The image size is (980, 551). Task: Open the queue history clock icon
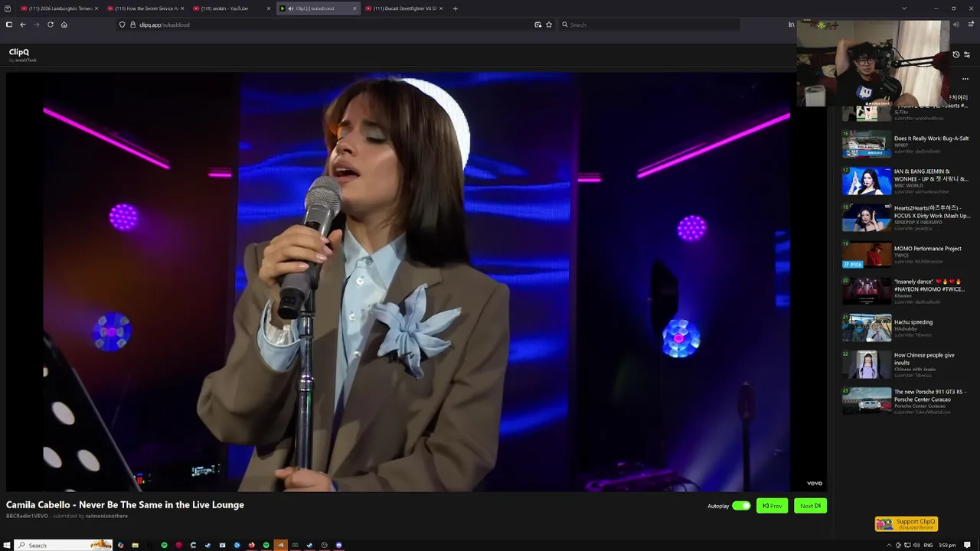click(x=955, y=54)
